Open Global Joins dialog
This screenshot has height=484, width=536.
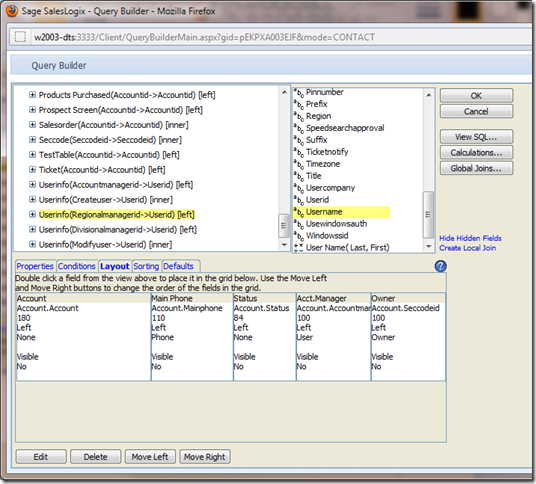pos(477,168)
